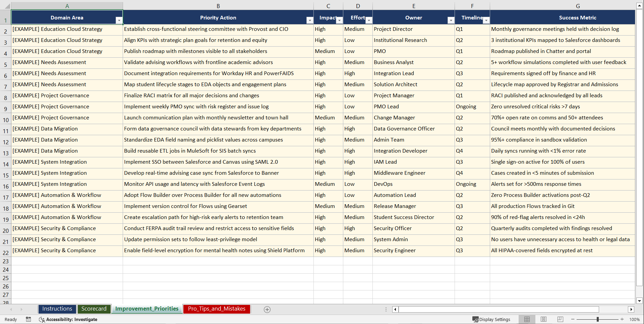The height and width of the screenshot is (324, 644).
Task: Zoom in using the plus icon
Action: 622,319
